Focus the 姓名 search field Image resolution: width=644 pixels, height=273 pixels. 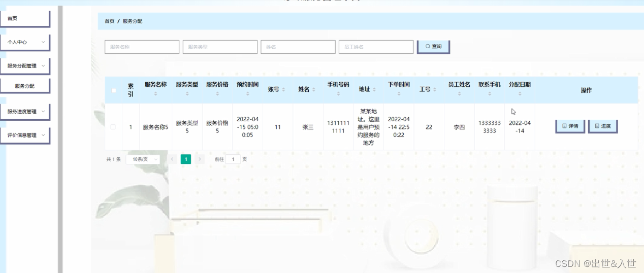pos(298,47)
